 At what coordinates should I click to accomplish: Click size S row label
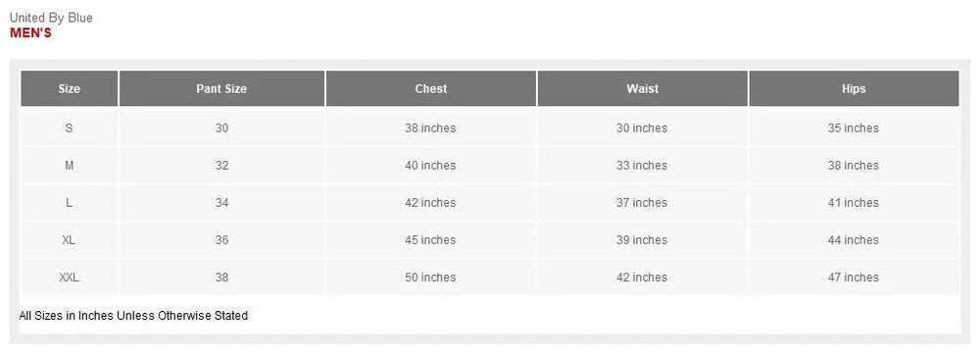(70, 128)
